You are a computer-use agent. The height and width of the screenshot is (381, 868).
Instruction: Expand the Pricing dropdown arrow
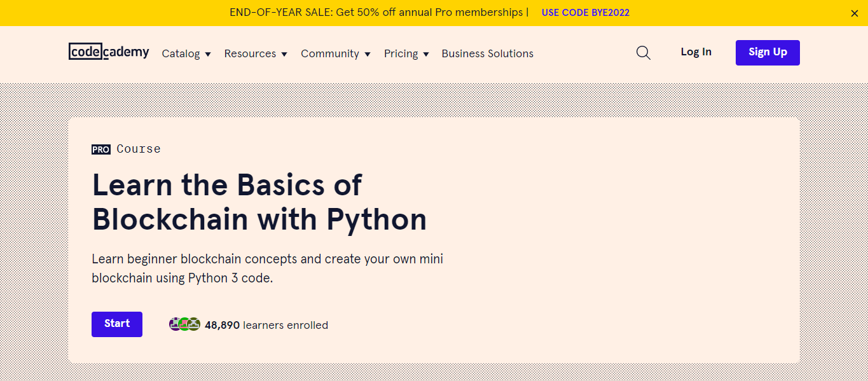(x=426, y=54)
